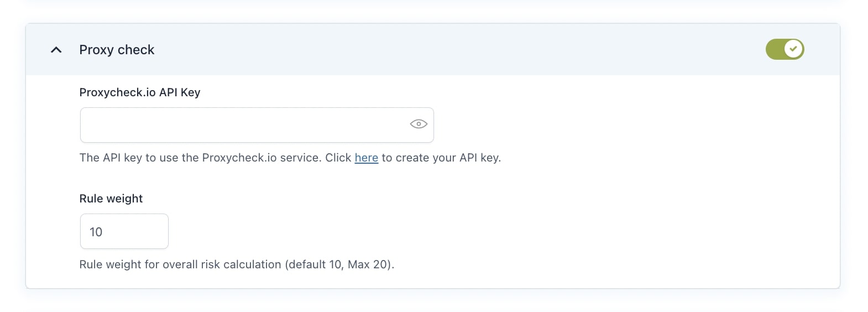Screen dimensions: 868x312
Task: Collapse the Proxy check section chevron
Action: pos(56,50)
